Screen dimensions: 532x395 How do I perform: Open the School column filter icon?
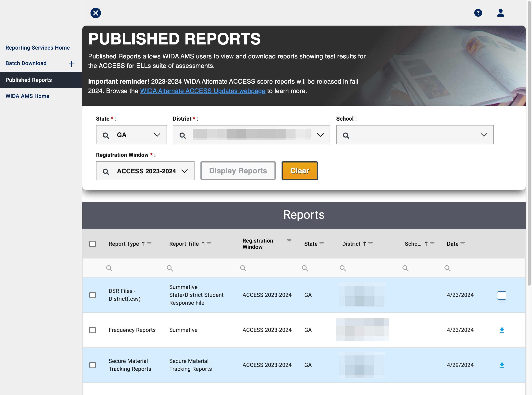coord(432,244)
